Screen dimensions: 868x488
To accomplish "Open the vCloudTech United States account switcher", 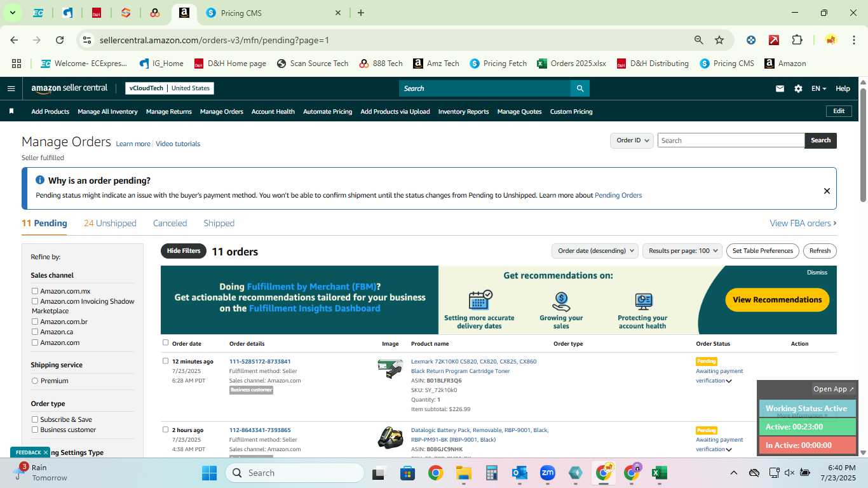I will (x=170, y=88).
